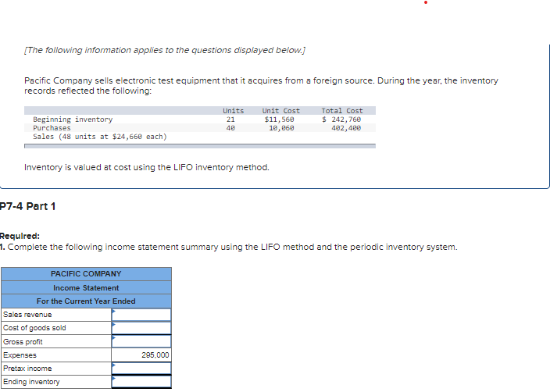Image resolution: width=550 pixels, height=392 pixels.
Task: Click the $ 242,760 total cost value
Action: point(341,119)
